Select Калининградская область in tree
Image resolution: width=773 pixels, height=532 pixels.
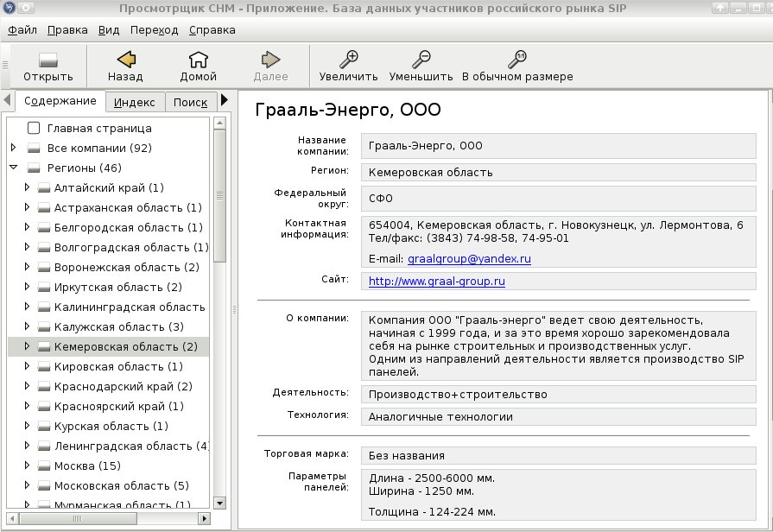coord(130,307)
